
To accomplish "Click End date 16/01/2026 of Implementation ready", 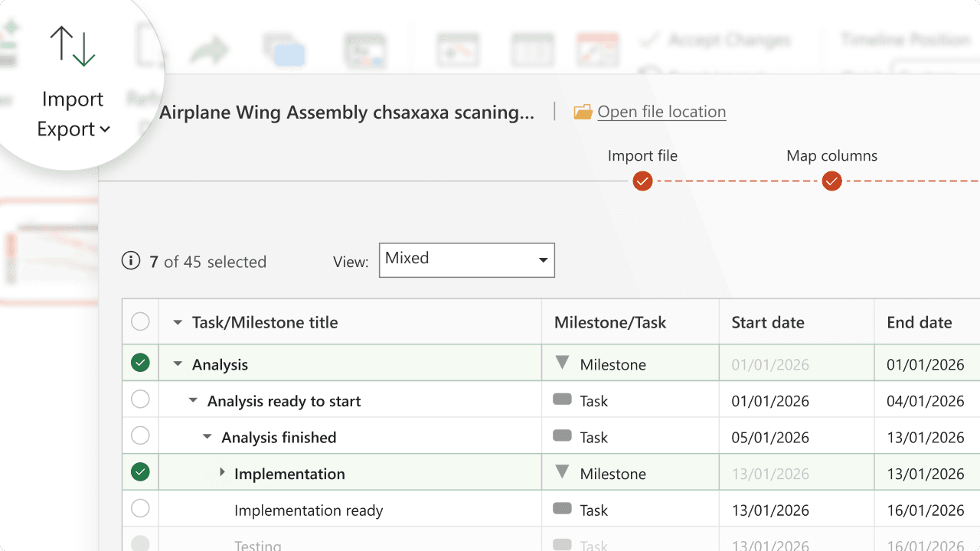I will pyautogui.click(x=926, y=510).
